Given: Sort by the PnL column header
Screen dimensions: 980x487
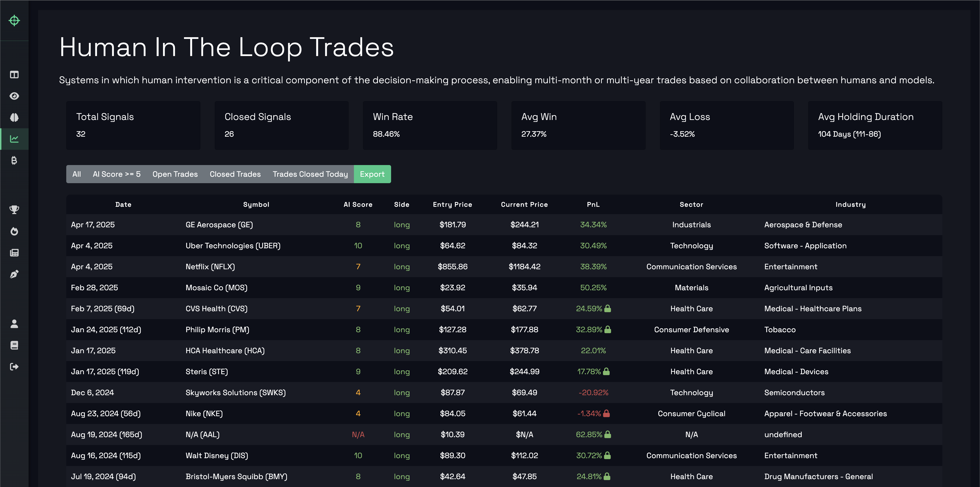Looking at the screenshot, I should [593, 204].
